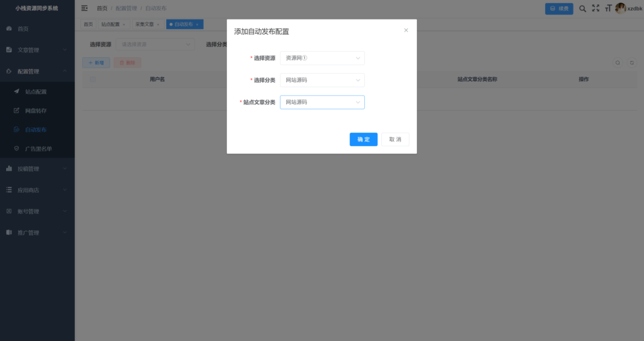Click the 推广管理 sidebar icon

(x=9, y=233)
